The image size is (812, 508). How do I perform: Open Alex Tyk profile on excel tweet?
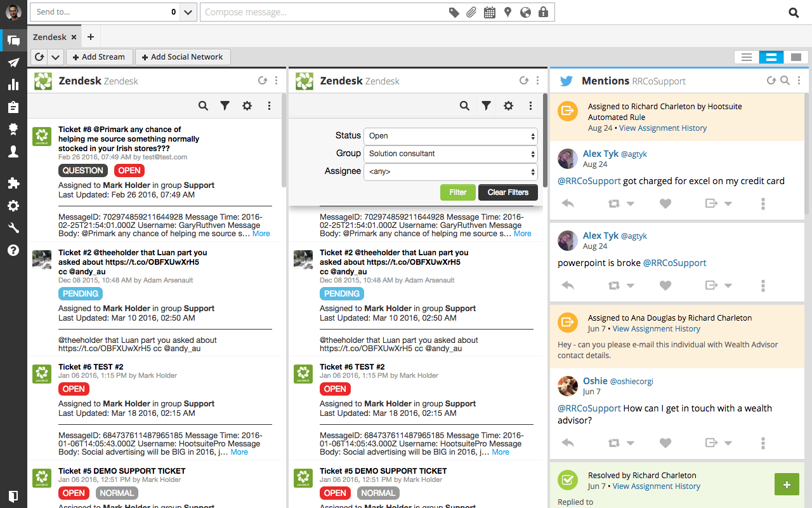click(x=601, y=153)
